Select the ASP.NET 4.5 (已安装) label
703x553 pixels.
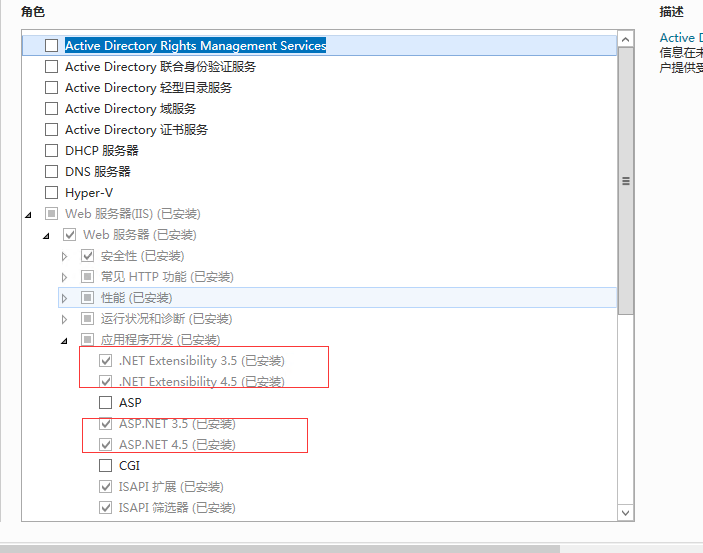point(177,444)
